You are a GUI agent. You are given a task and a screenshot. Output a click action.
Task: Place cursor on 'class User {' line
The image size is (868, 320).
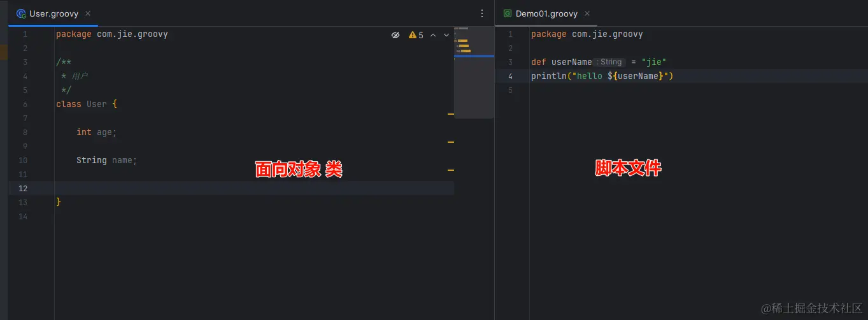[87, 104]
